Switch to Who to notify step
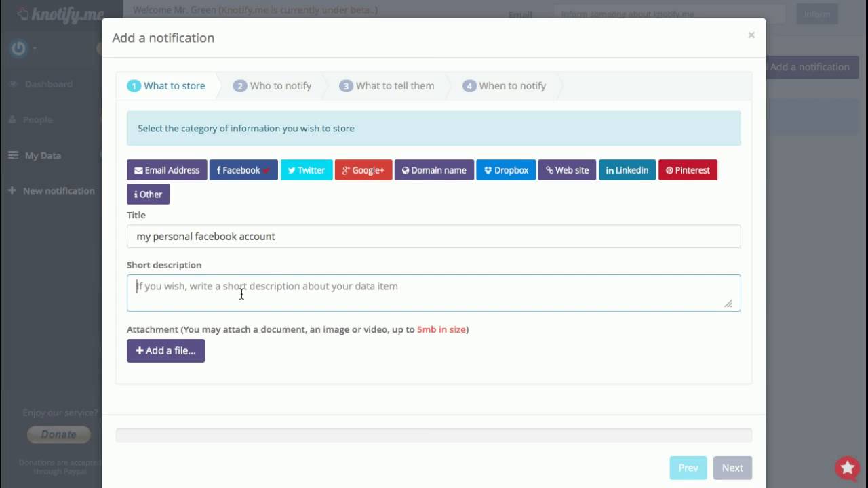 tap(273, 86)
